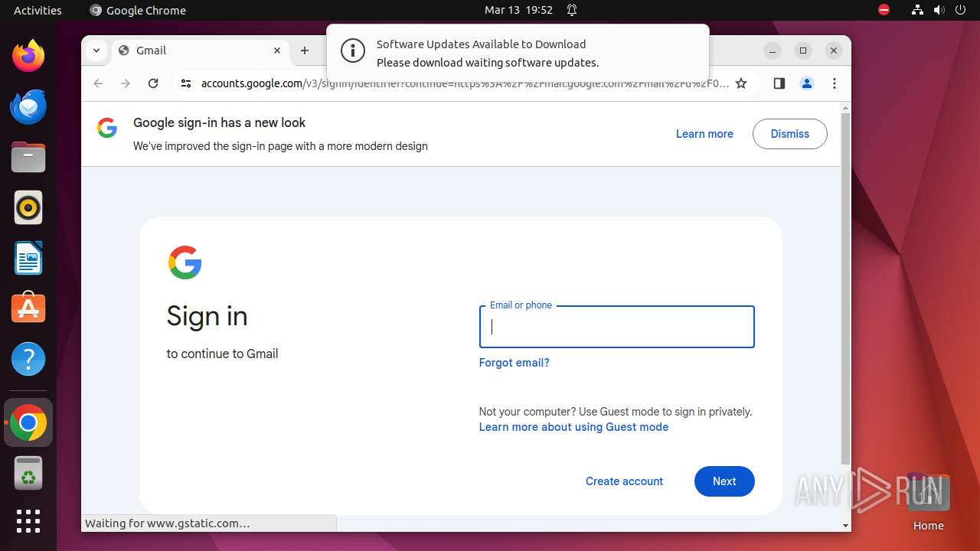Dismiss the new sign-in look banner

tap(789, 134)
